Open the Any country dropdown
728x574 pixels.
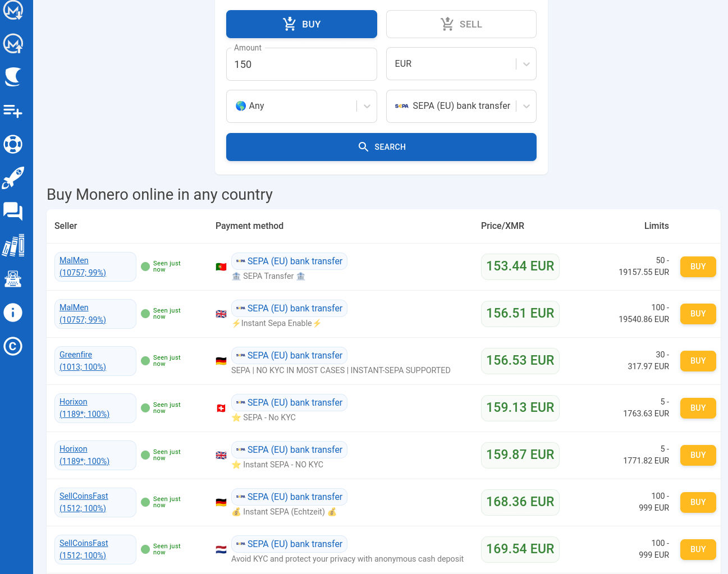[x=301, y=106]
